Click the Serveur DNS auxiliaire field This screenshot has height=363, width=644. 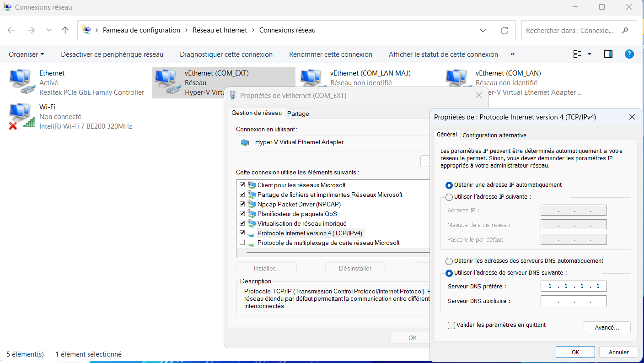573,301
